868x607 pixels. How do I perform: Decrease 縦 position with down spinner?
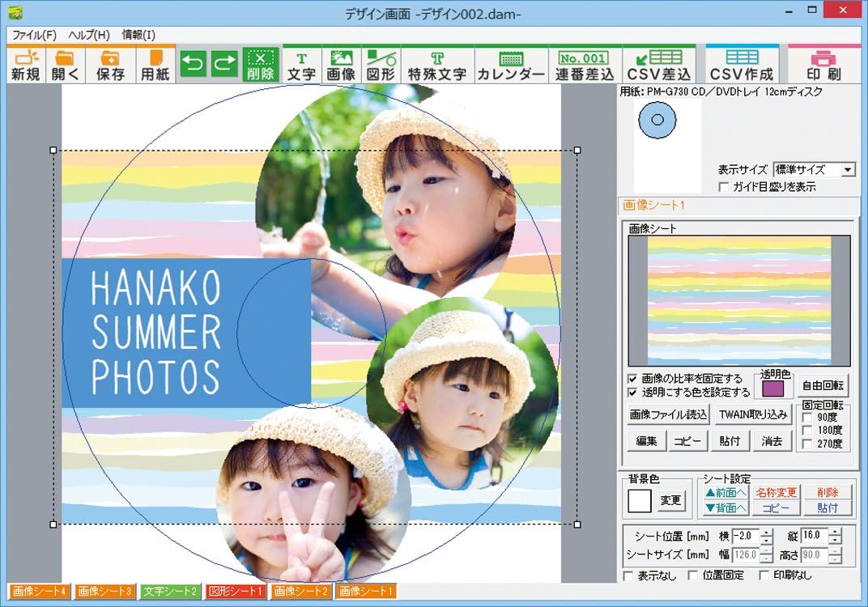pos(835,540)
